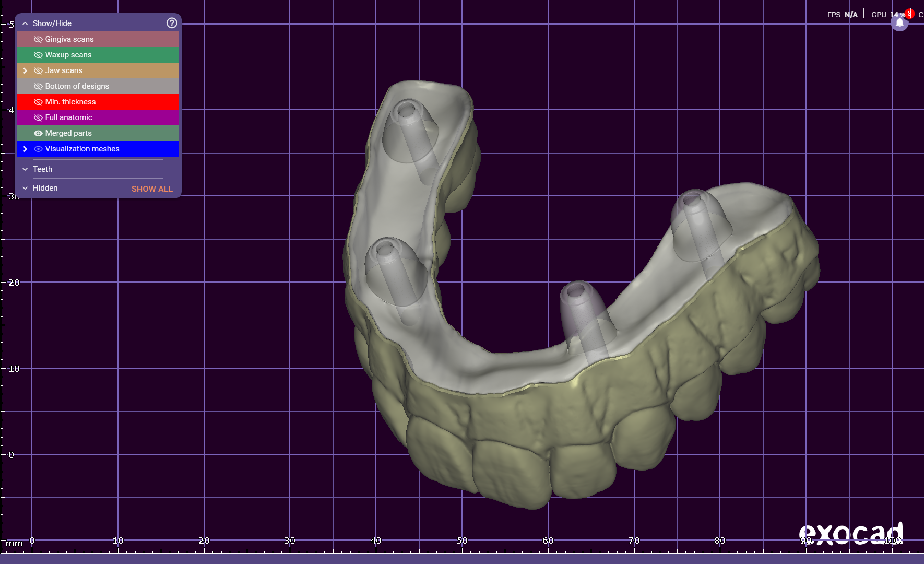
Task: Unhide Waxup scans with the eye icon
Action: click(x=38, y=55)
